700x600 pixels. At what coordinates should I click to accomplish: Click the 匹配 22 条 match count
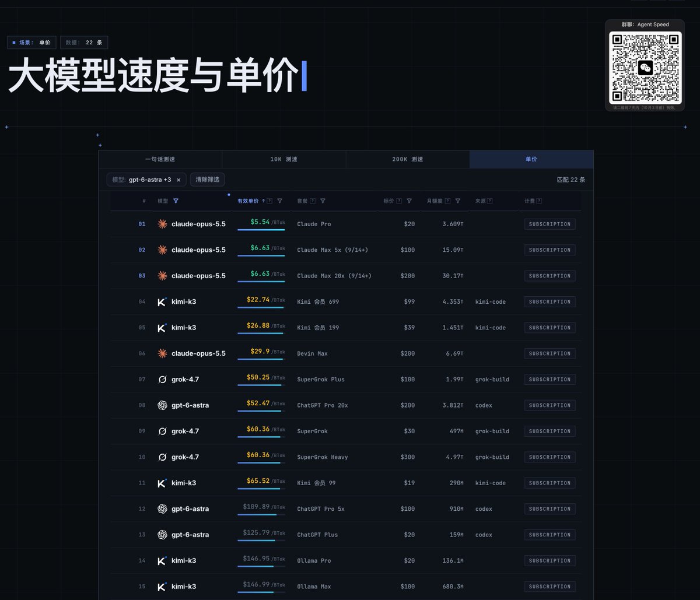(571, 180)
